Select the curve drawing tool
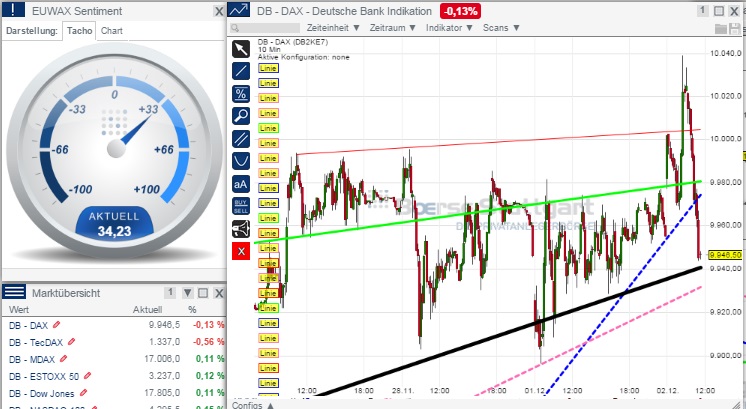The height and width of the screenshot is (409, 746). coord(241,161)
